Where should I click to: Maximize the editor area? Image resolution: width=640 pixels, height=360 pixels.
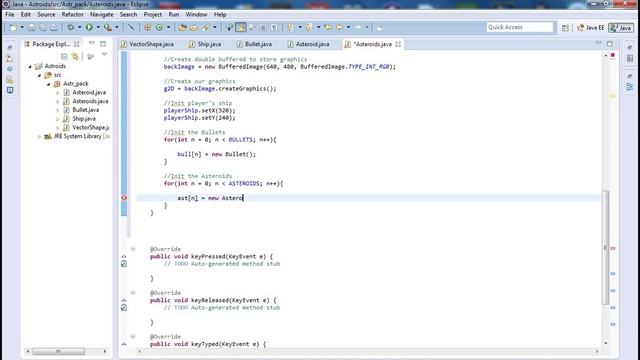[x=610, y=43]
